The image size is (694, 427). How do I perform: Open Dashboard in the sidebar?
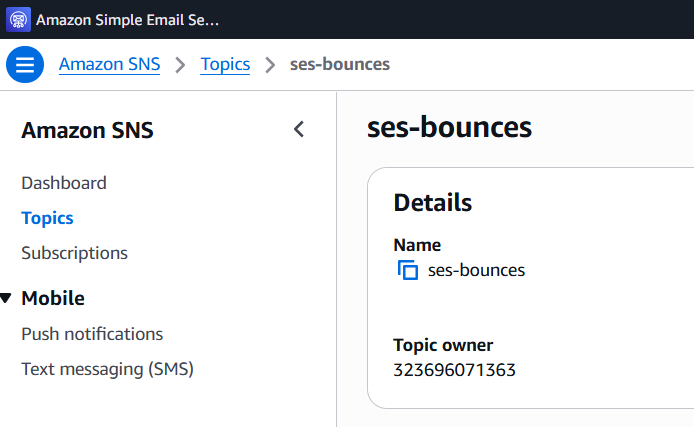click(x=63, y=183)
